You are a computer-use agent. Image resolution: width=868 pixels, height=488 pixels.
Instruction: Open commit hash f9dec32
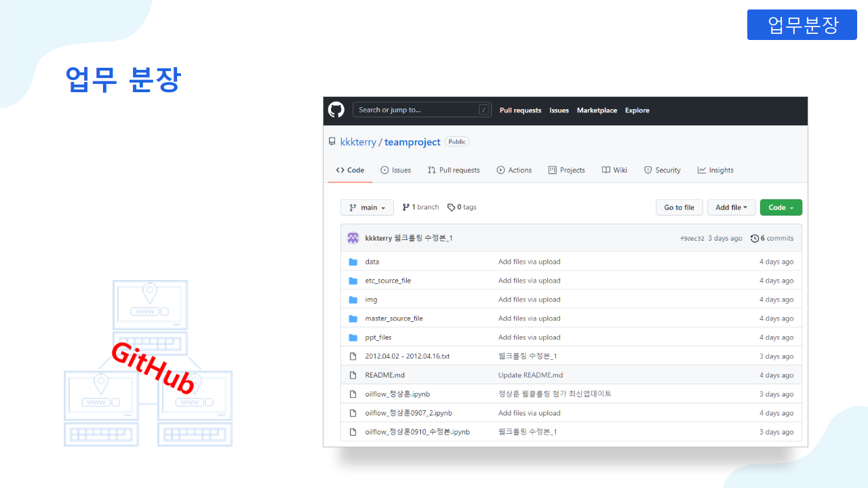(x=692, y=239)
